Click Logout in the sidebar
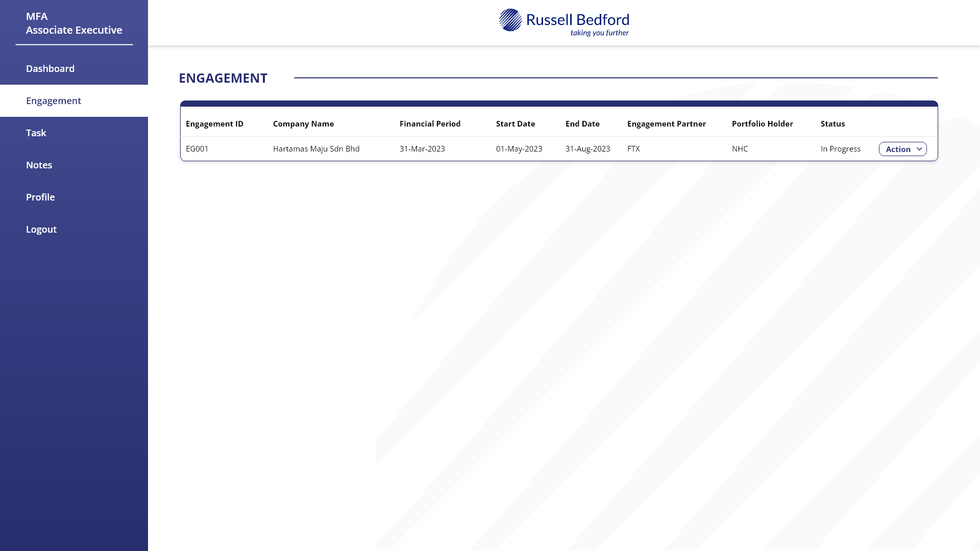 [41, 229]
